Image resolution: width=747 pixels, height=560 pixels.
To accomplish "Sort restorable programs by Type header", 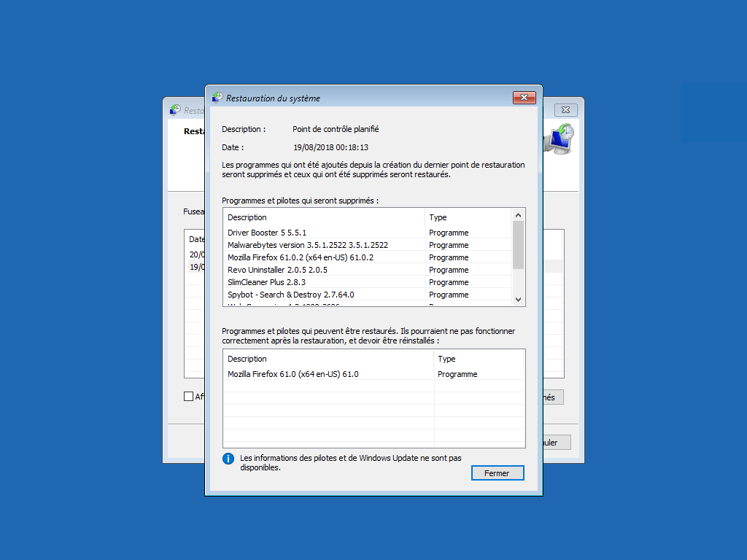I will point(479,359).
